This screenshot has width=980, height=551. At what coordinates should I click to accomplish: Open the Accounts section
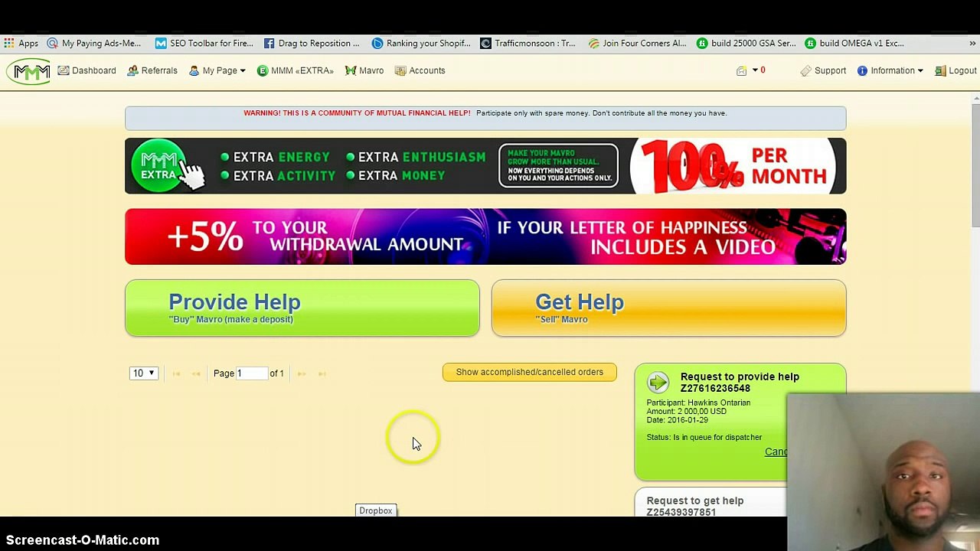click(420, 70)
